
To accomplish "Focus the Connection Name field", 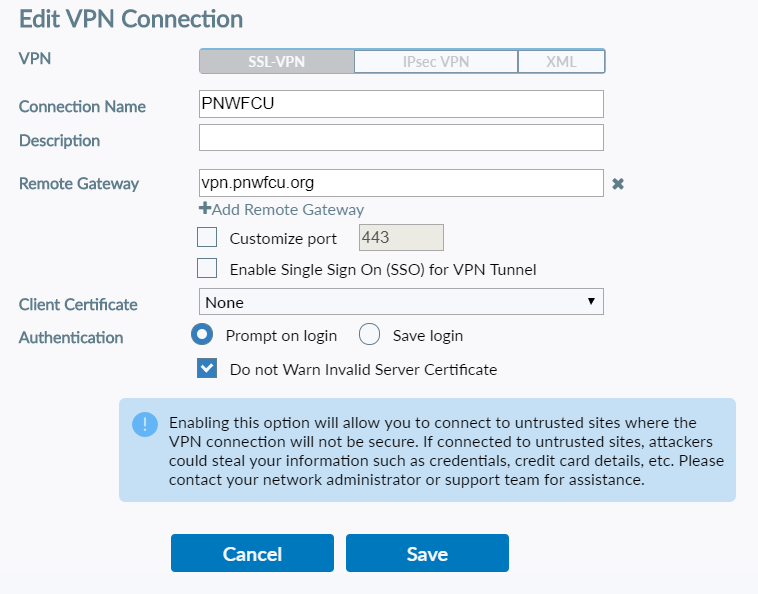I will click(401, 105).
